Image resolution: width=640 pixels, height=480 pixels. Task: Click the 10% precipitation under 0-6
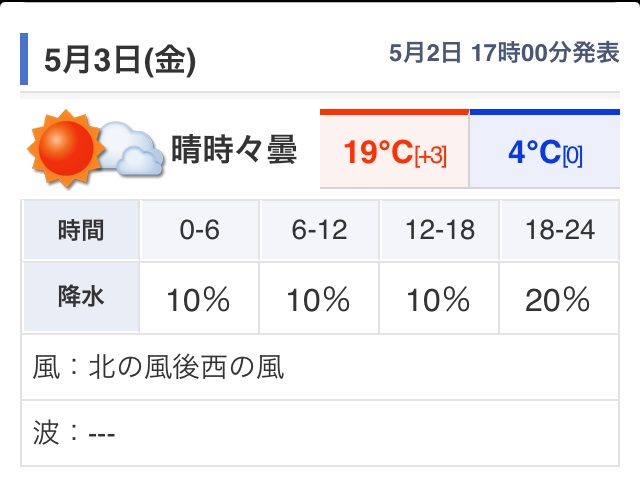point(199,300)
